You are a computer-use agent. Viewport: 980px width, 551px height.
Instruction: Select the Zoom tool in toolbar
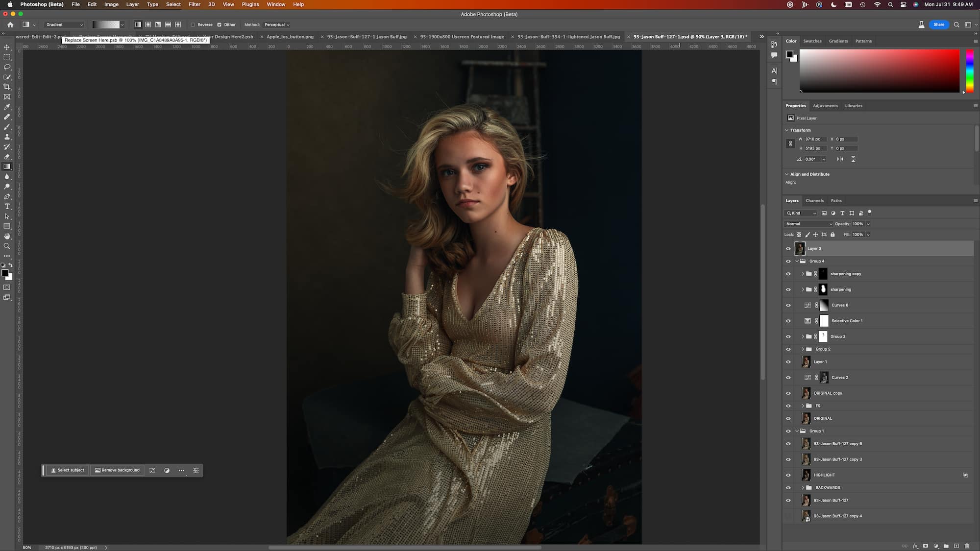pos(7,246)
